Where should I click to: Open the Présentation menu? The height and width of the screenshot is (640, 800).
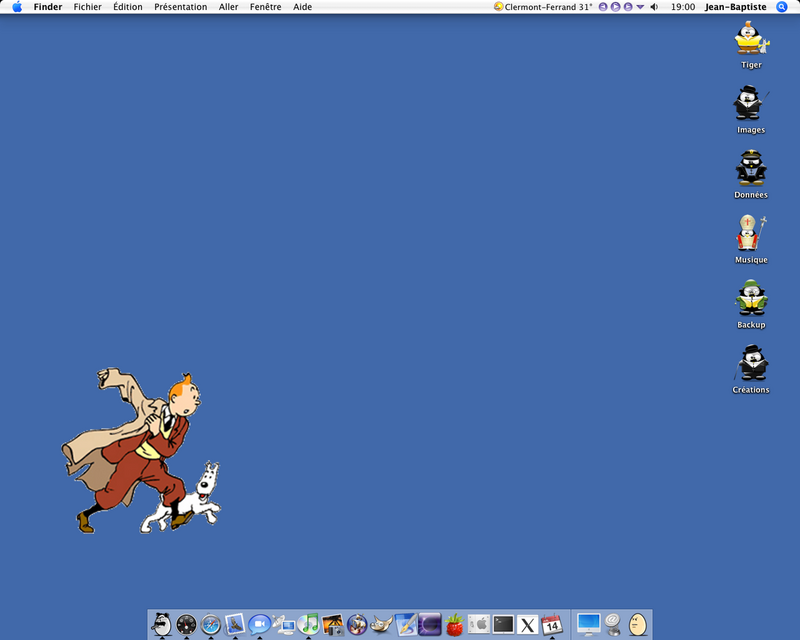tap(181, 7)
